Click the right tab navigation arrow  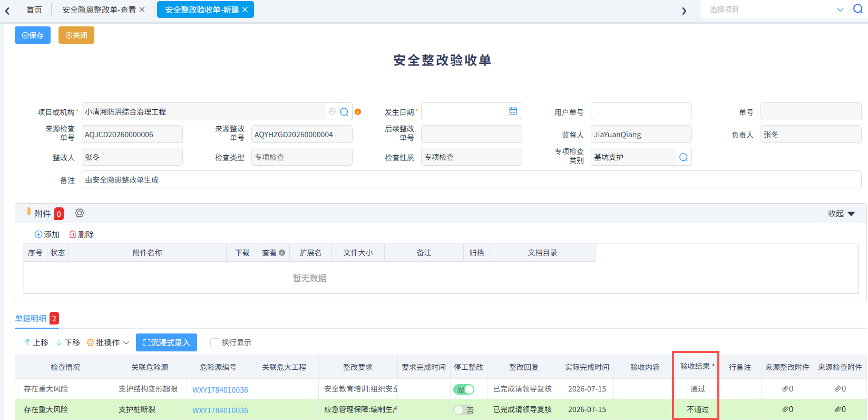click(x=684, y=11)
